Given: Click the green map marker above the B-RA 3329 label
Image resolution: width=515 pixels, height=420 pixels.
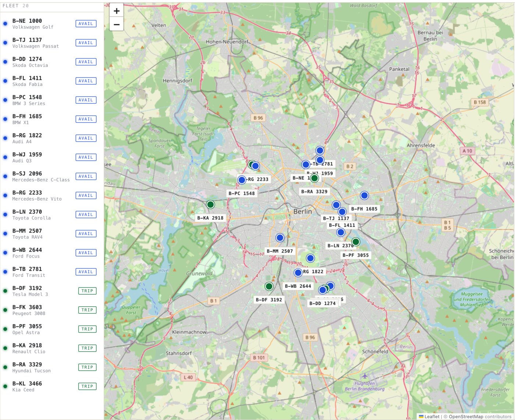Looking at the screenshot, I should [x=315, y=178].
